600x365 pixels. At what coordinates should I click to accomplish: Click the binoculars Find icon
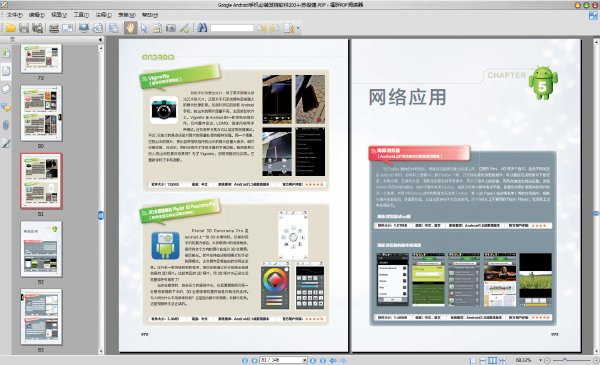pos(202,28)
